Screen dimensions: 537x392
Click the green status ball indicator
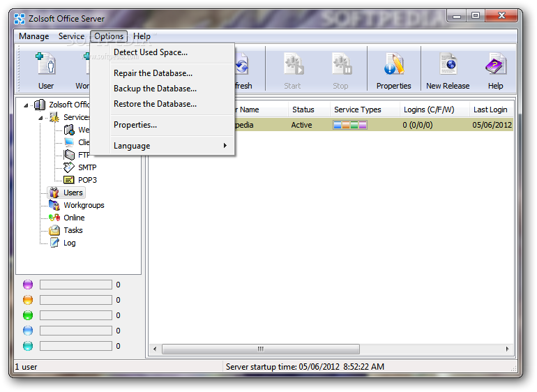pyautogui.click(x=28, y=315)
